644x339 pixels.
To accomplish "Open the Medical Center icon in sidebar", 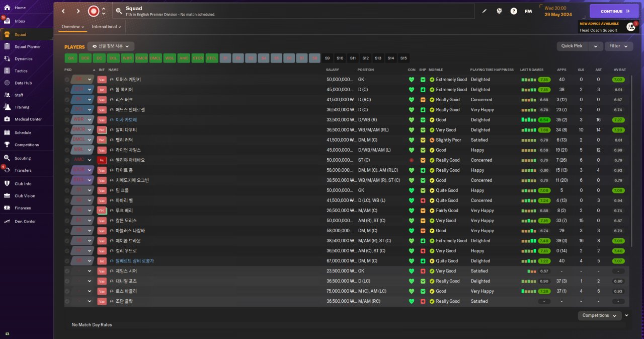I will [x=7, y=119].
